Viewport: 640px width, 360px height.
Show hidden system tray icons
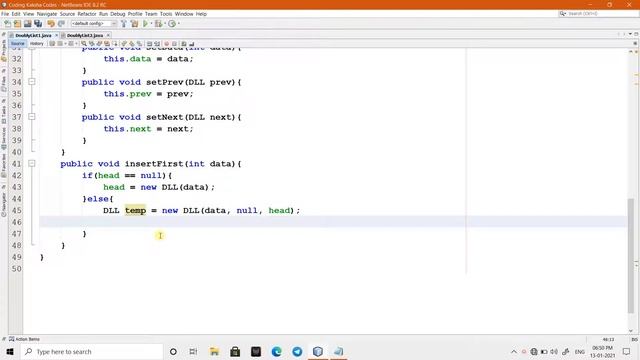[514, 352]
